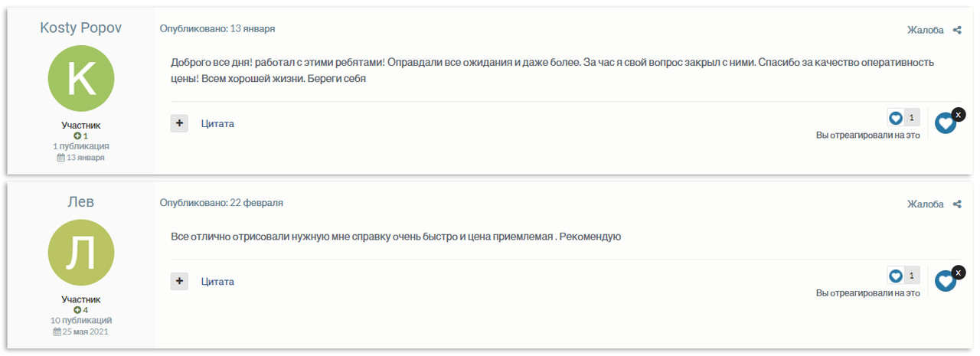Screen dimensions: 980x356
Task: Report Лев's post via Жалоба
Action: pyautogui.click(x=925, y=204)
